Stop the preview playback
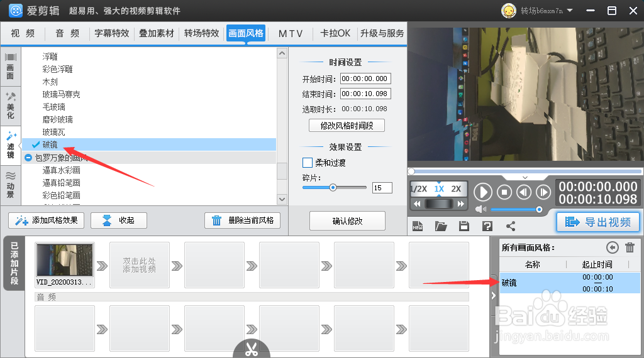Viewport: 644px width, 358px height. 504,192
